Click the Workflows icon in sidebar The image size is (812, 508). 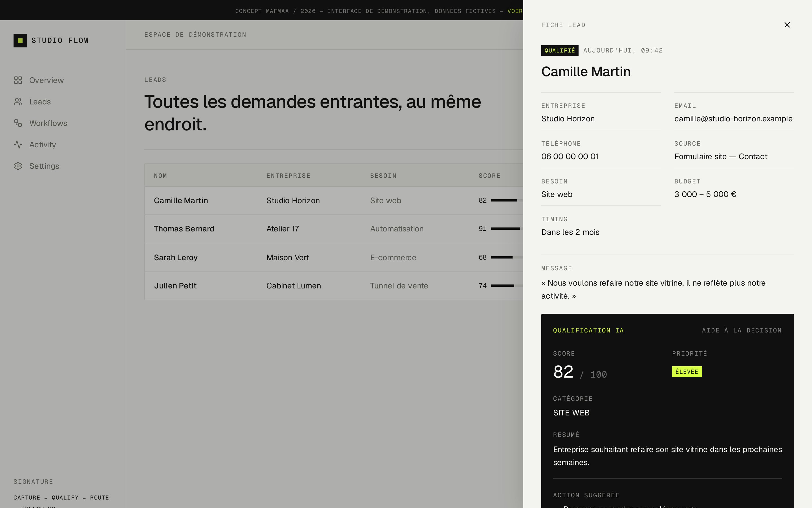[x=18, y=123]
